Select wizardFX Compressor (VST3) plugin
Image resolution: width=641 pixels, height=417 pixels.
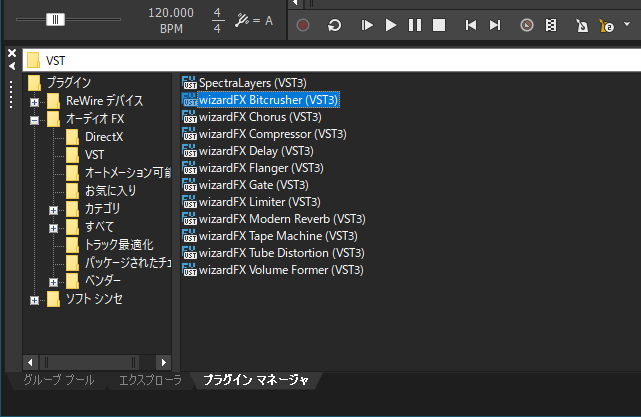273,134
